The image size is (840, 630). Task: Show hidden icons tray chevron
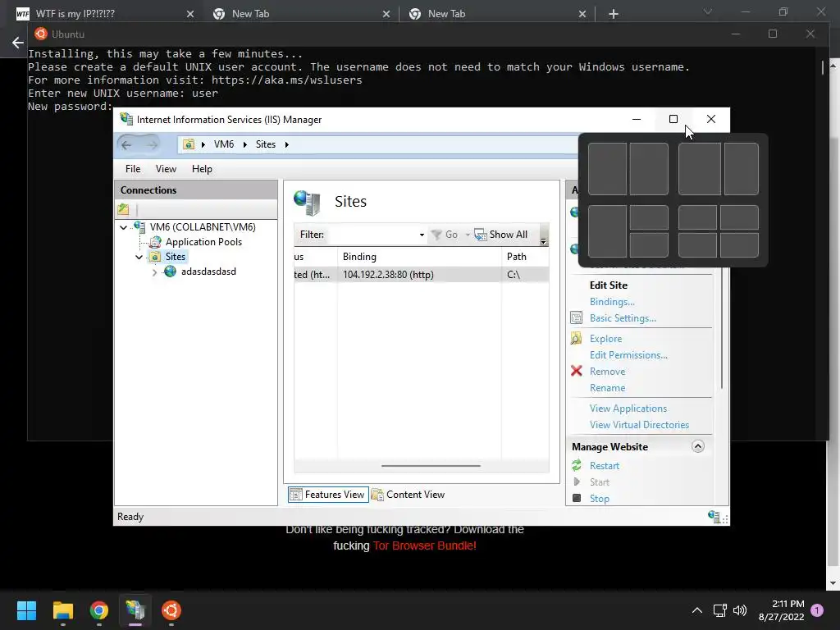point(697,610)
